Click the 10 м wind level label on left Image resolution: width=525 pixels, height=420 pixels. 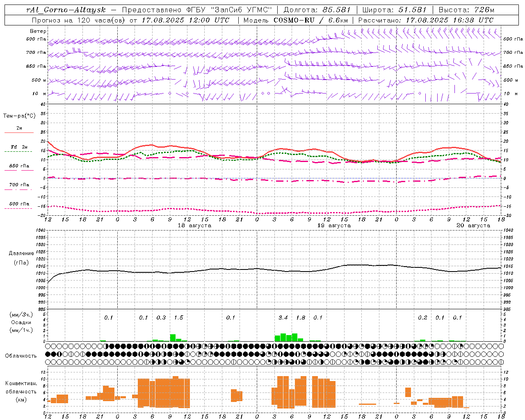tap(40, 94)
